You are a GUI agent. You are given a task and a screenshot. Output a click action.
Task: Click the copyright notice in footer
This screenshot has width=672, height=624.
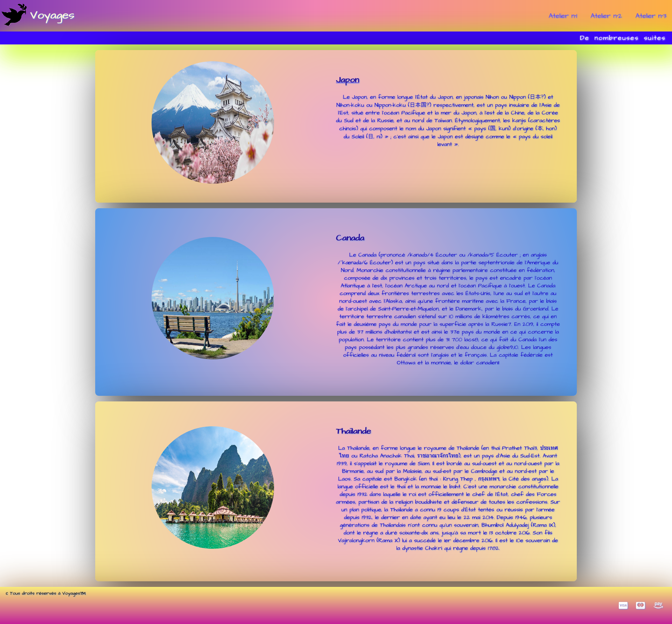tap(46, 593)
